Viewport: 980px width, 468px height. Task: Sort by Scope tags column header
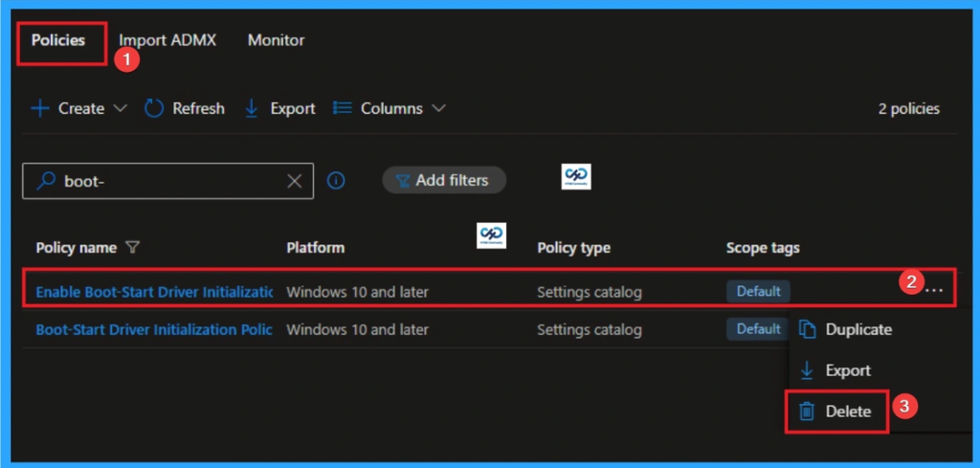pyautogui.click(x=763, y=248)
